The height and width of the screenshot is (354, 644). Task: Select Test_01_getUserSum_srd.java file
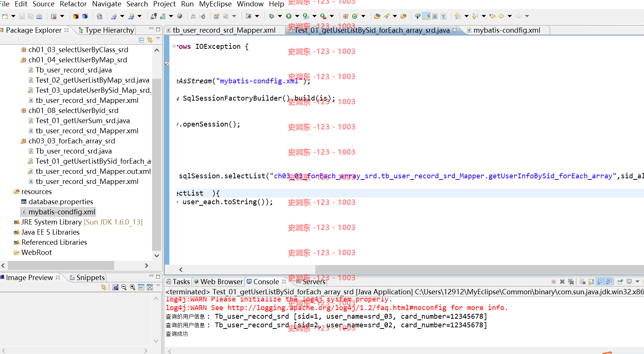pyautogui.click(x=79, y=121)
